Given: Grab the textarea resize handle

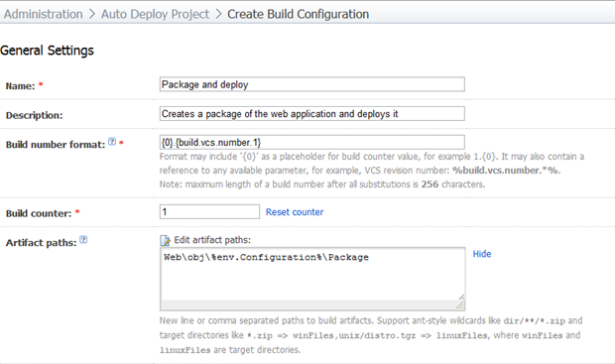Looking at the screenshot, I should 460,305.
